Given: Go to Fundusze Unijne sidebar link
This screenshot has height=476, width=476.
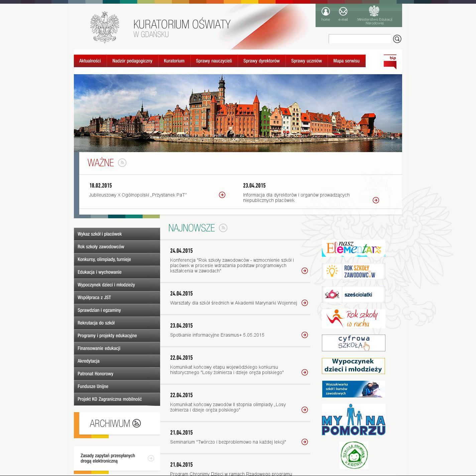Looking at the screenshot, I should (93, 386).
